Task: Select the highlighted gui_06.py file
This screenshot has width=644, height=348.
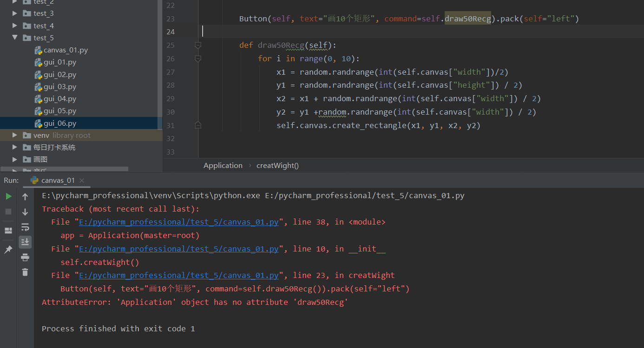Action: click(60, 123)
